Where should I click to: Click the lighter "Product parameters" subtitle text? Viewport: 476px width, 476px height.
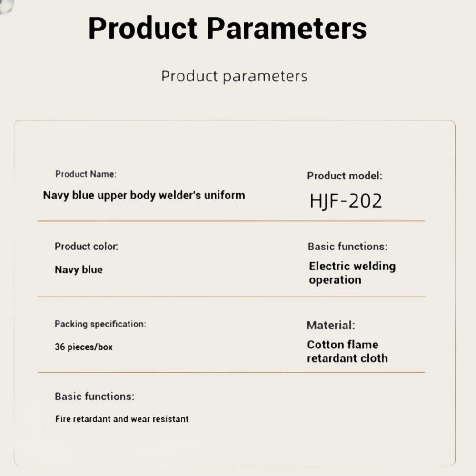[x=234, y=76]
